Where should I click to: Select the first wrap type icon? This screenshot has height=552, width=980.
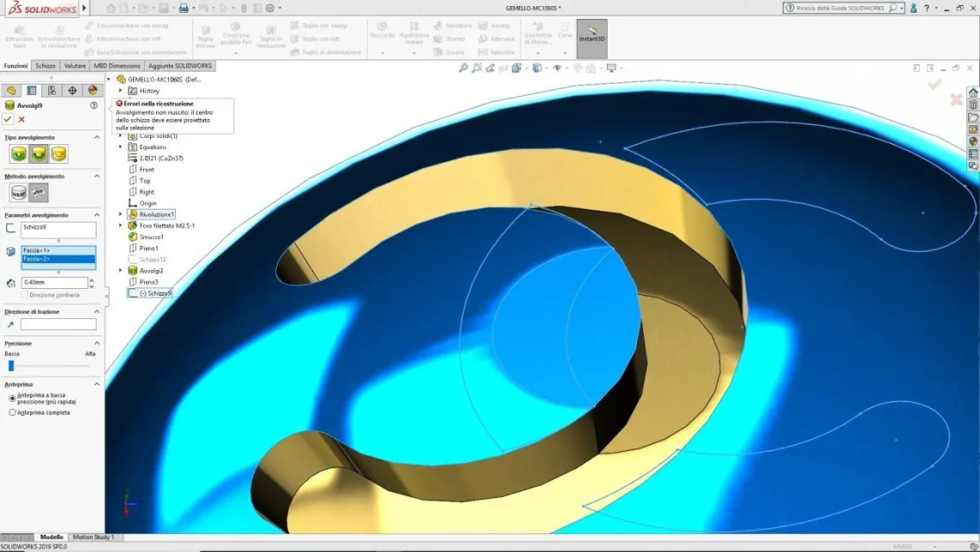point(18,154)
